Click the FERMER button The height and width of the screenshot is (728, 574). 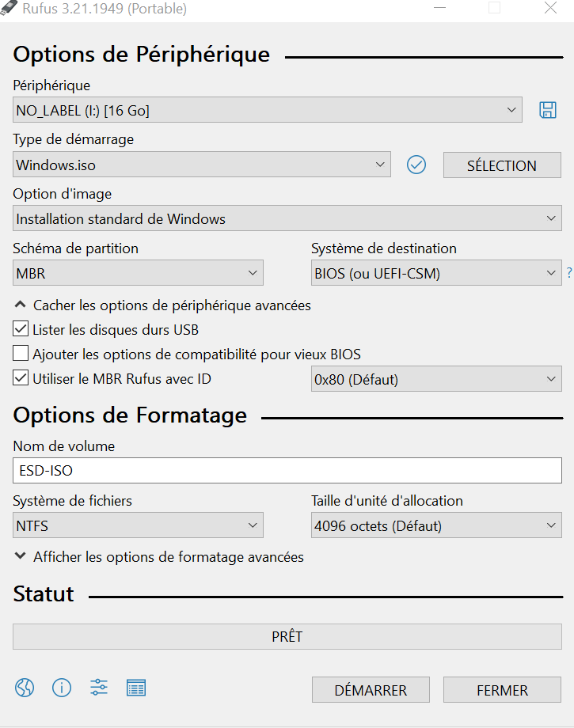(x=502, y=690)
